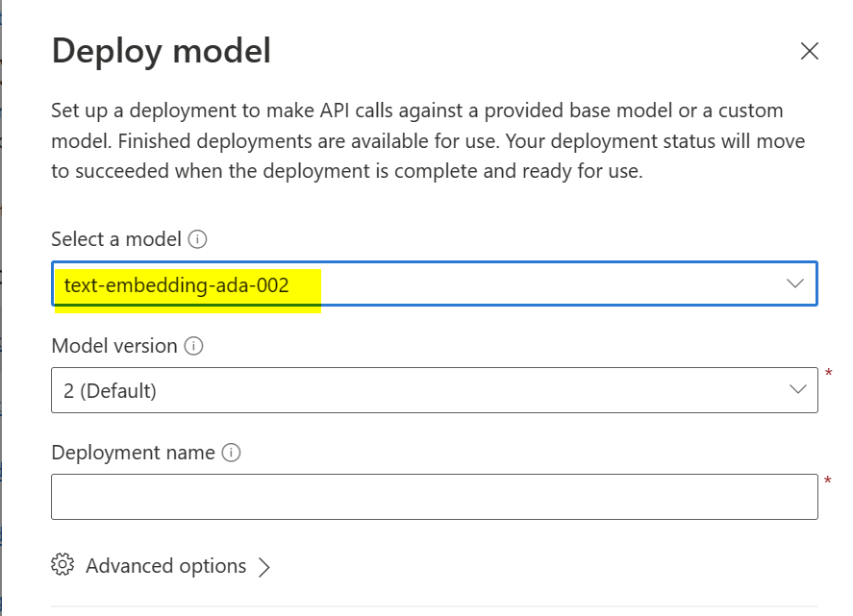Click the Select a model chevron arrow

795,283
